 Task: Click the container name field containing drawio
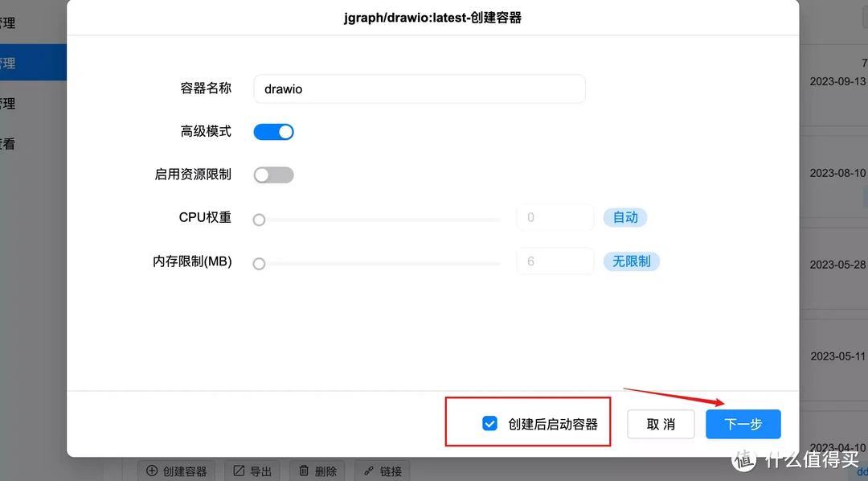click(x=419, y=88)
